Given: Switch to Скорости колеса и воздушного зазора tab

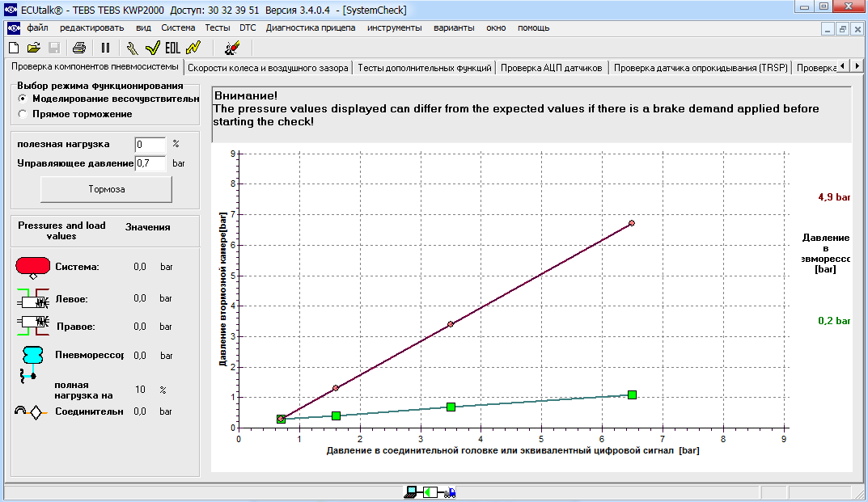Looking at the screenshot, I should 268,68.
